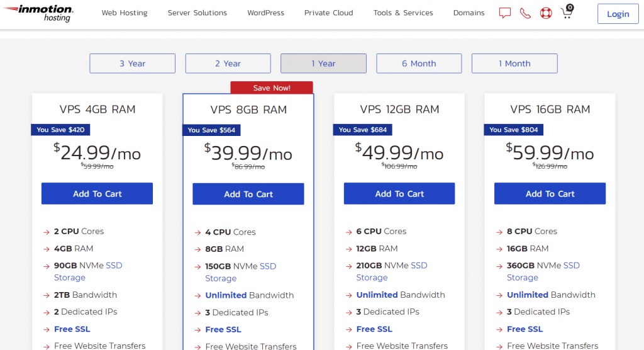Click the You Save $564 badge

tap(211, 130)
